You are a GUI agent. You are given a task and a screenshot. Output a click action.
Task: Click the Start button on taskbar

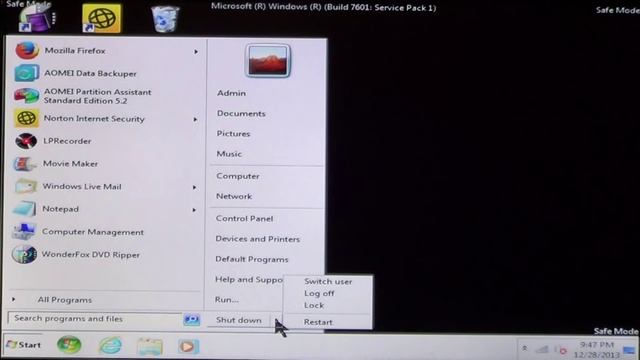[24, 345]
